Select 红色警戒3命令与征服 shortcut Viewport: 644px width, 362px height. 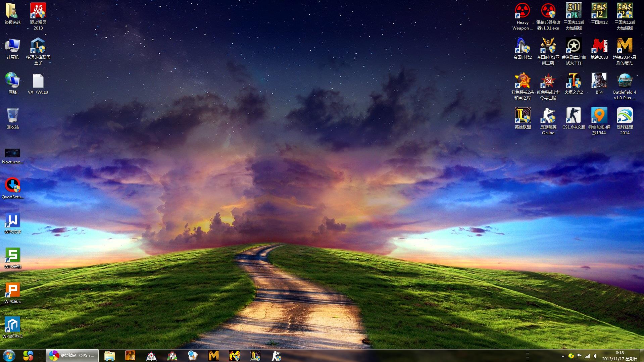pos(548,86)
